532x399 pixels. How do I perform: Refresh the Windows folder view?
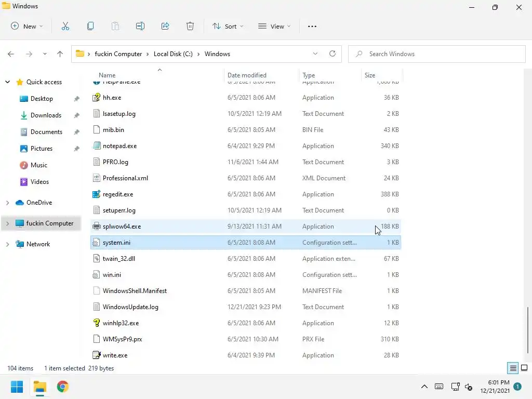(x=332, y=54)
